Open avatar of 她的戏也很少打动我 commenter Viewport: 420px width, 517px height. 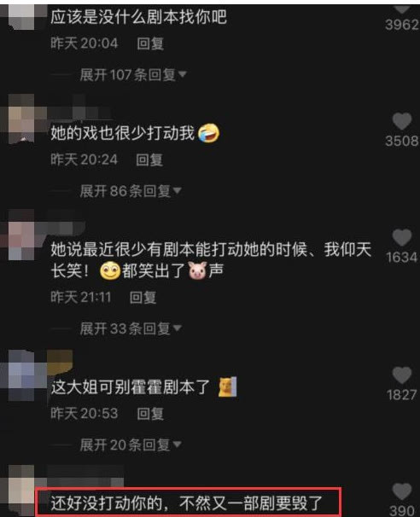pyautogui.click(x=21, y=119)
